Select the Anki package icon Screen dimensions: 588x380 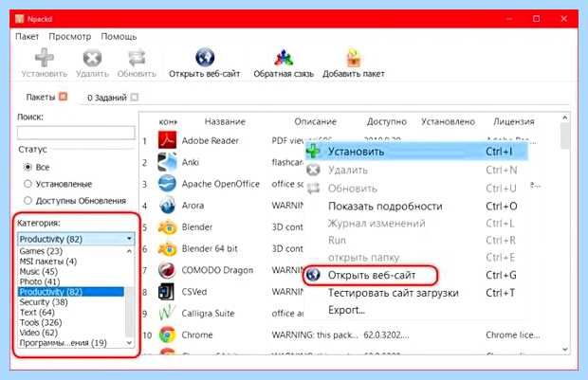[x=167, y=162]
